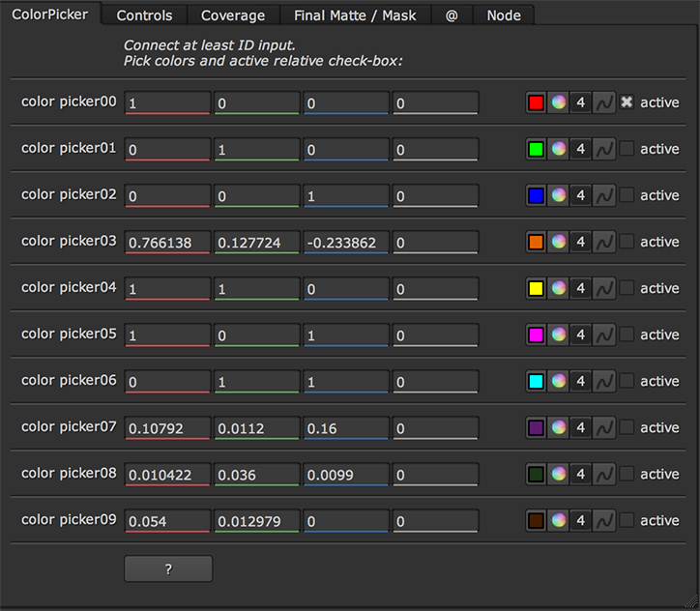The width and height of the screenshot is (700, 611).
Task: Enable active checkbox for color picker03
Action: pyautogui.click(x=627, y=242)
